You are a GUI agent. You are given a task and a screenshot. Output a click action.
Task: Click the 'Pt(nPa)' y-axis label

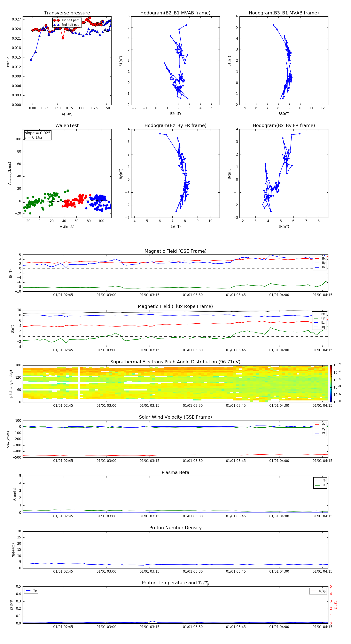8,61
